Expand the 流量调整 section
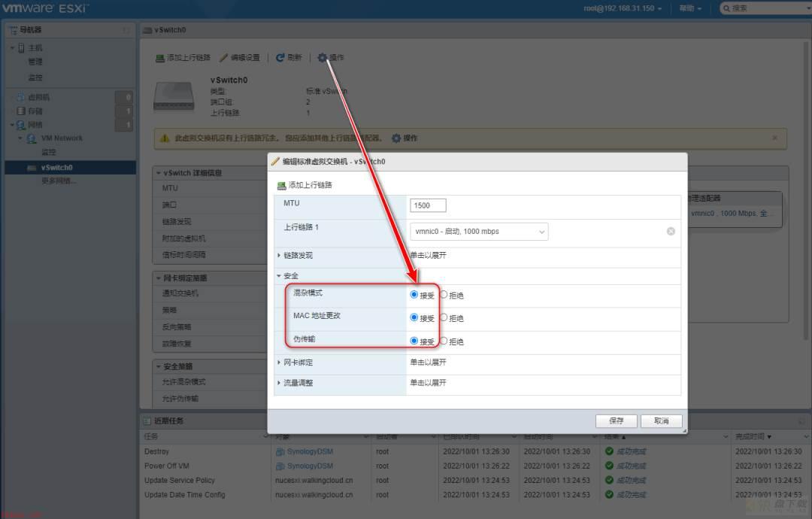Image resolution: width=812 pixels, height=519 pixels. coord(279,383)
